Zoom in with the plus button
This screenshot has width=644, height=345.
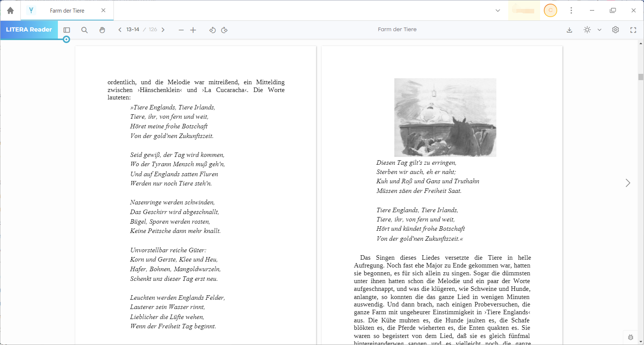tap(193, 30)
